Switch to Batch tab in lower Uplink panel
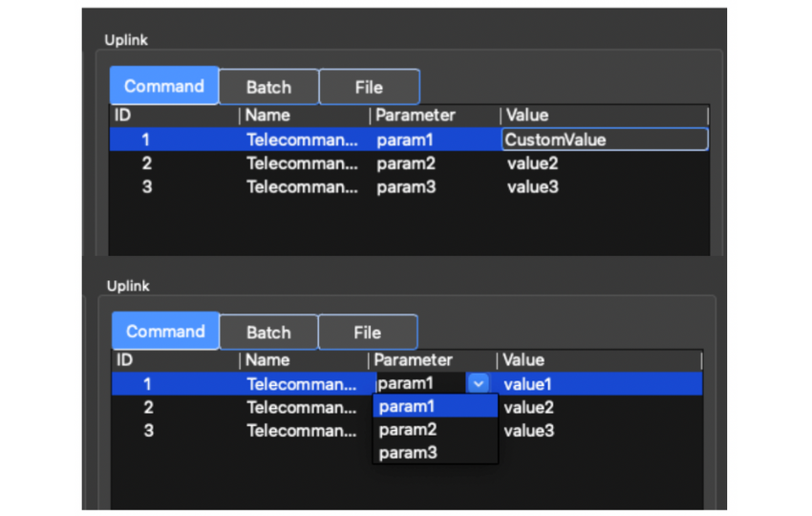 pos(268,333)
